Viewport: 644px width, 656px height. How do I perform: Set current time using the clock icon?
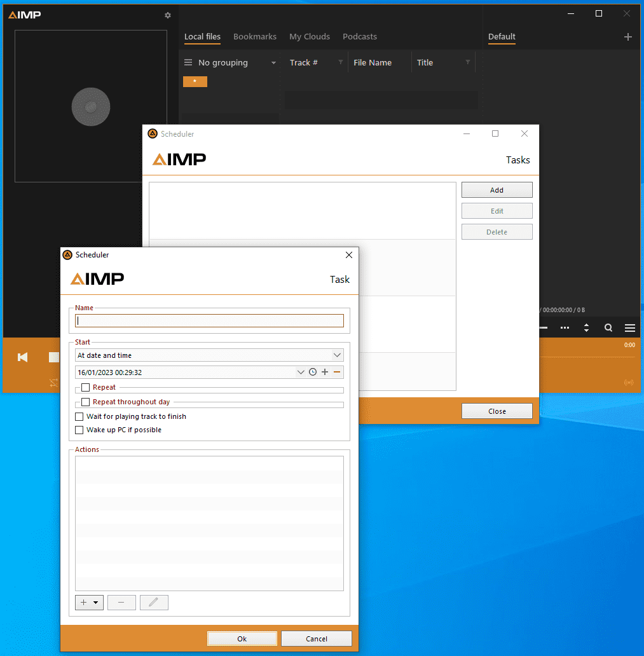tap(313, 372)
